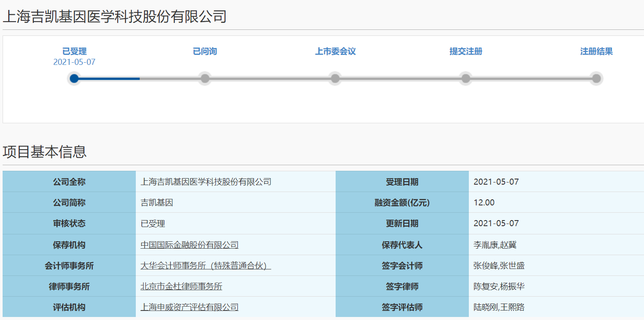Select the 已问询 stage label
This screenshot has height=320, width=644.
tap(205, 51)
